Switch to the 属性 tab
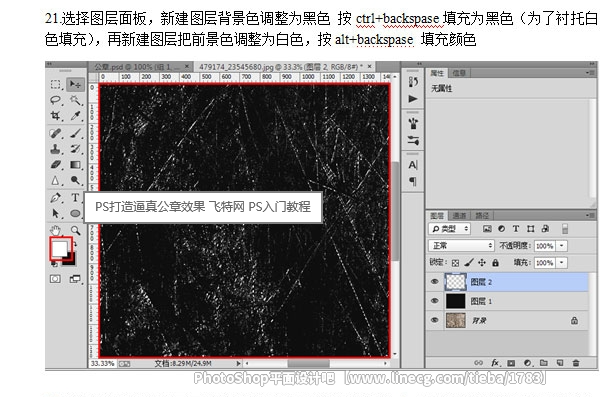Viewport: 602px width, 397px height. [x=437, y=73]
